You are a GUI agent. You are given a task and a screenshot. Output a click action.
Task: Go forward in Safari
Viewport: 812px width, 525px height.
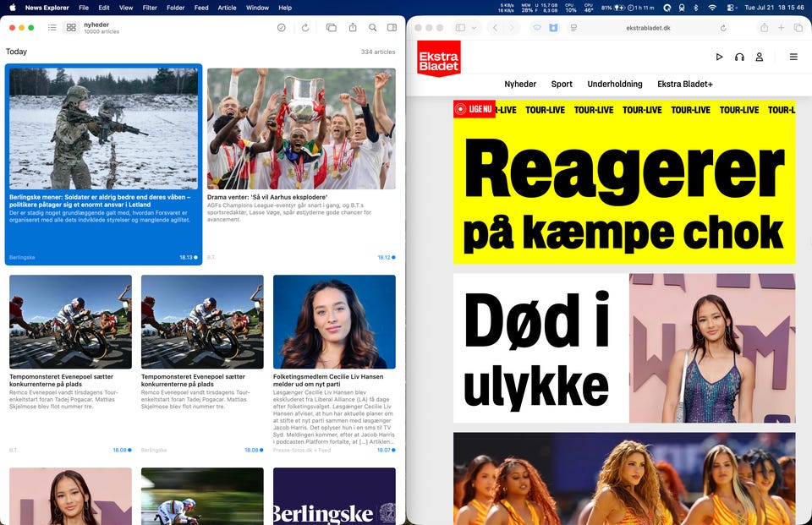[512, 28]
